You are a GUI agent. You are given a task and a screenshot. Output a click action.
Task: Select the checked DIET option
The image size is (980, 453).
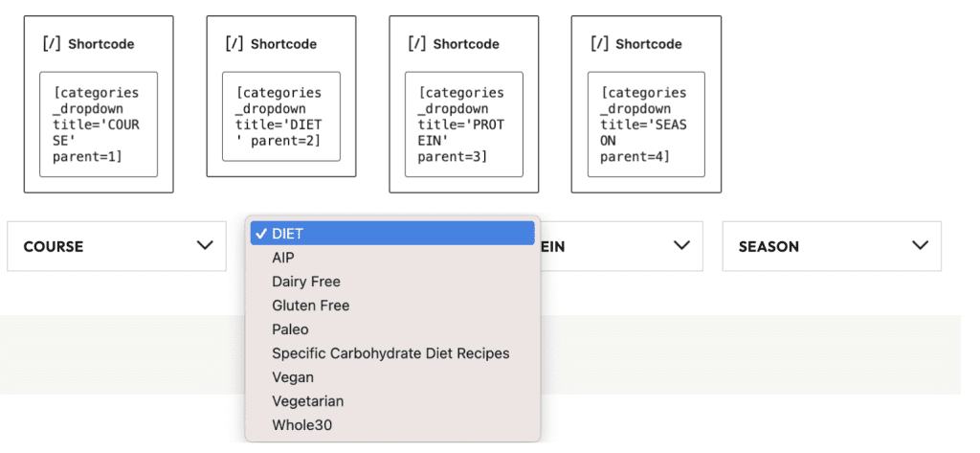point(392,234)
